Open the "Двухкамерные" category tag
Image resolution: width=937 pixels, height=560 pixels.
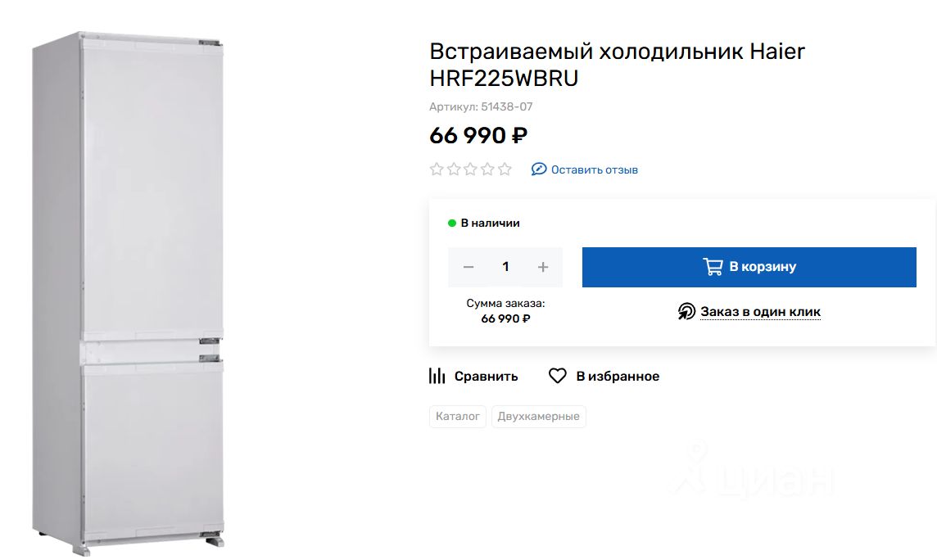538,417
